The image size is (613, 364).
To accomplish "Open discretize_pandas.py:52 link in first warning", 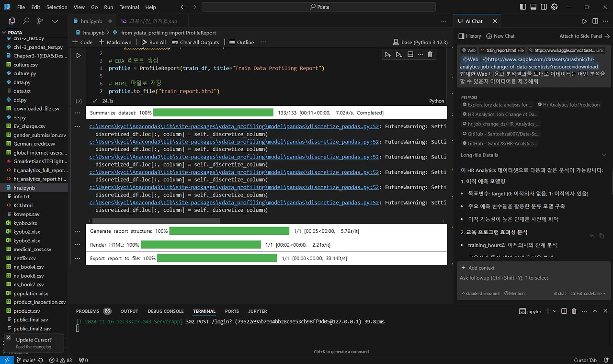I will tap(234, 126).
